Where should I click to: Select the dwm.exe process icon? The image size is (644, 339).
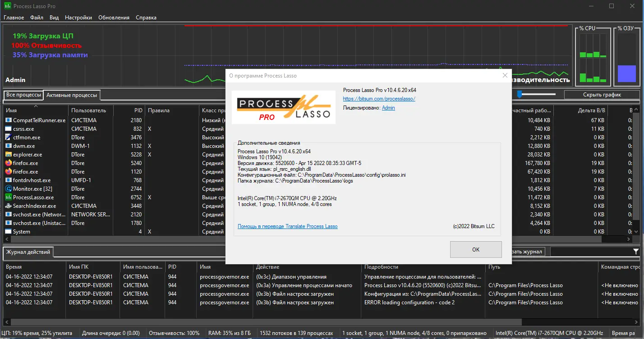point(9,146)
